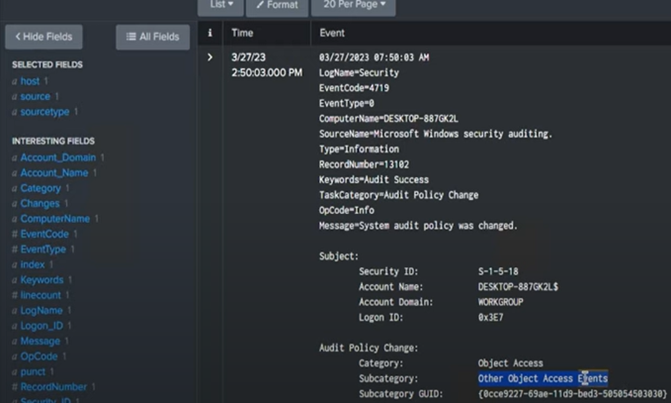Image resolution: width=671 pixels, height=403 pixels.
Task: Sort by the Time column header
Action: tap(242, 33)
